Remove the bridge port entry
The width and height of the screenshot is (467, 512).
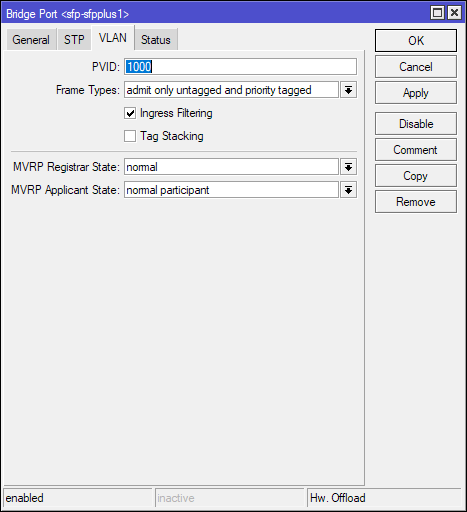point(416,202)
